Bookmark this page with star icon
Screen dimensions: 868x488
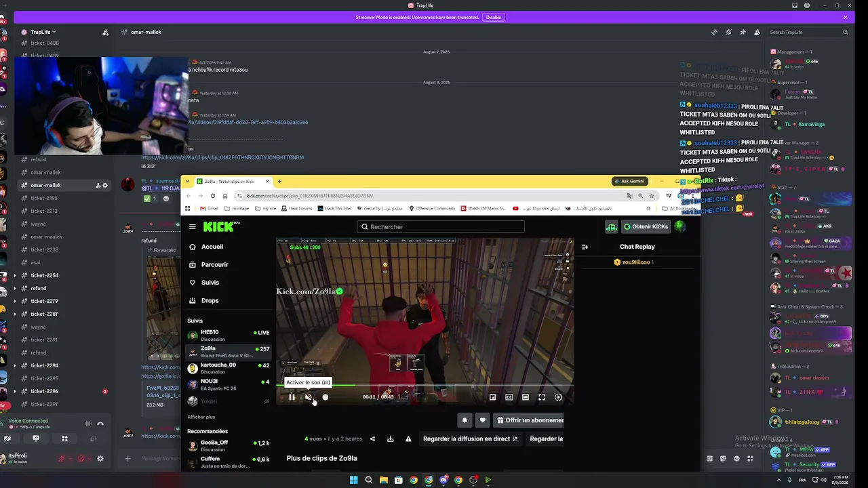click(x=652, y=196)
